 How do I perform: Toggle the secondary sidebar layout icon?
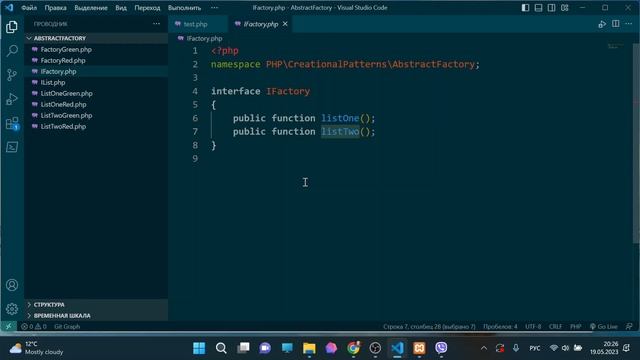(551, 8)
